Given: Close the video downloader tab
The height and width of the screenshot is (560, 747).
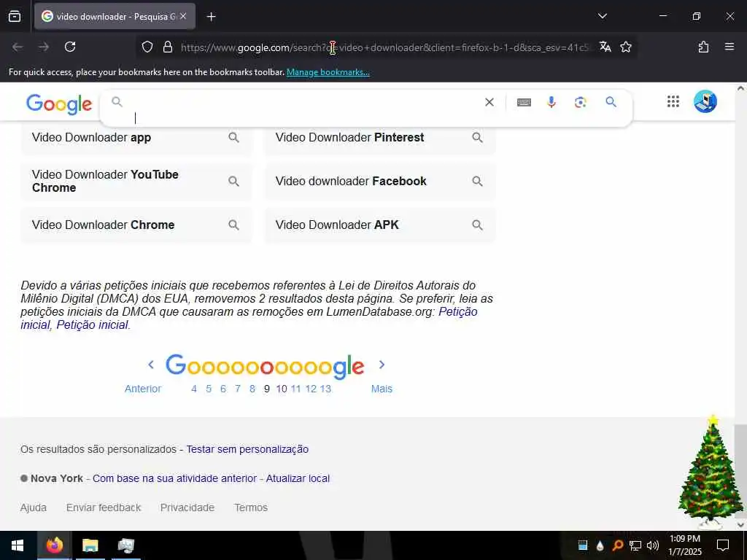Looking at the screenshot, I should pyautogui.click(x=183, y=16).
